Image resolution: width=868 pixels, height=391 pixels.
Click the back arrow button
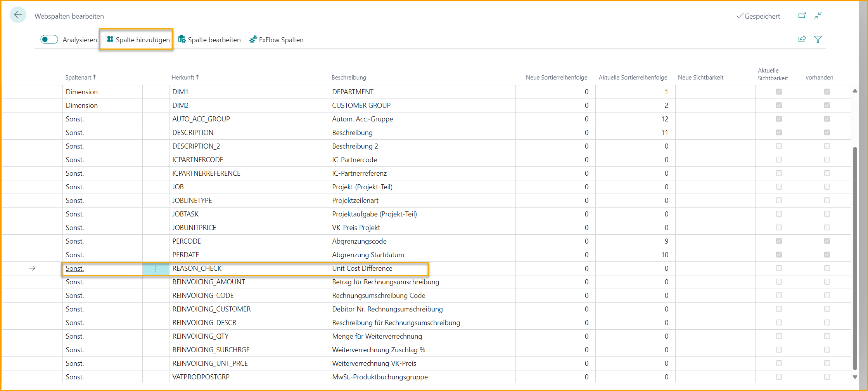click(x=18, y=16)
